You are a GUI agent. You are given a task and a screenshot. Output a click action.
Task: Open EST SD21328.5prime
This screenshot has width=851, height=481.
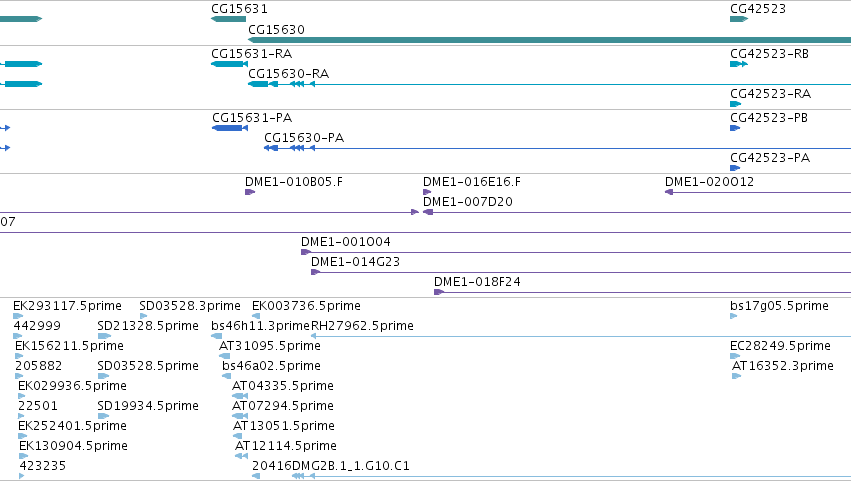(148, 326)
